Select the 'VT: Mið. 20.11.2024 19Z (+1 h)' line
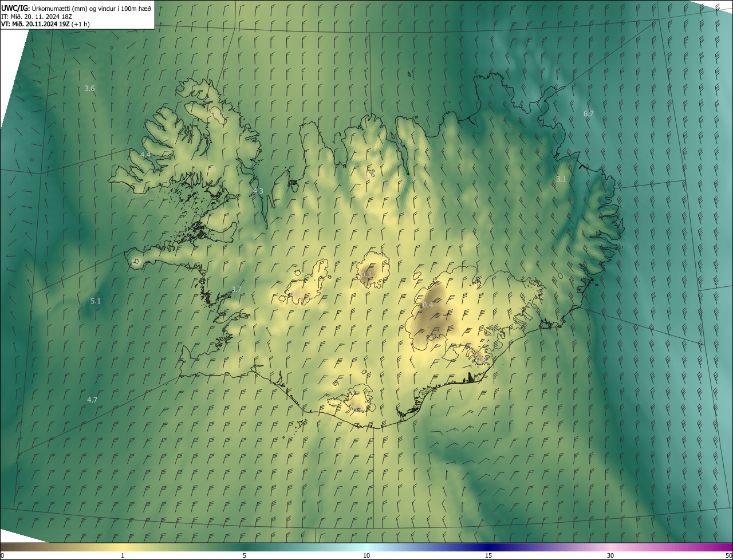The height and width of the screenshot is (560, 733). tap(46, 24)
